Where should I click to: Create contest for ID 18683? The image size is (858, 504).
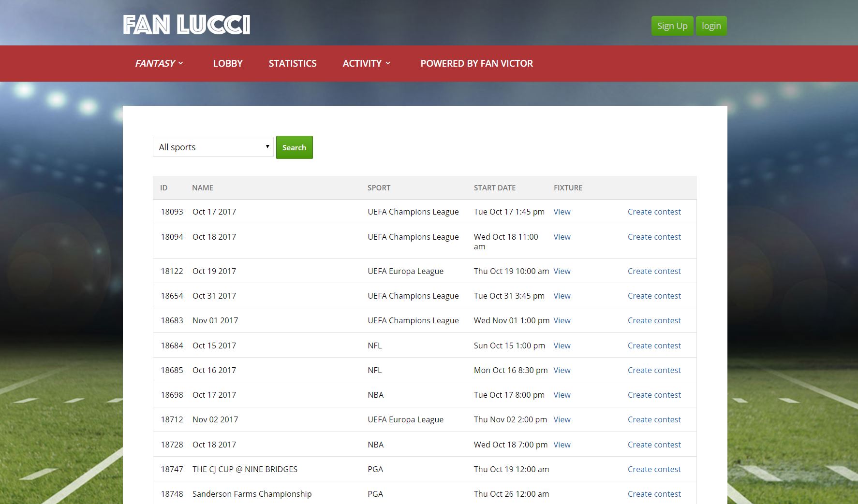click(x=654, y=320)
